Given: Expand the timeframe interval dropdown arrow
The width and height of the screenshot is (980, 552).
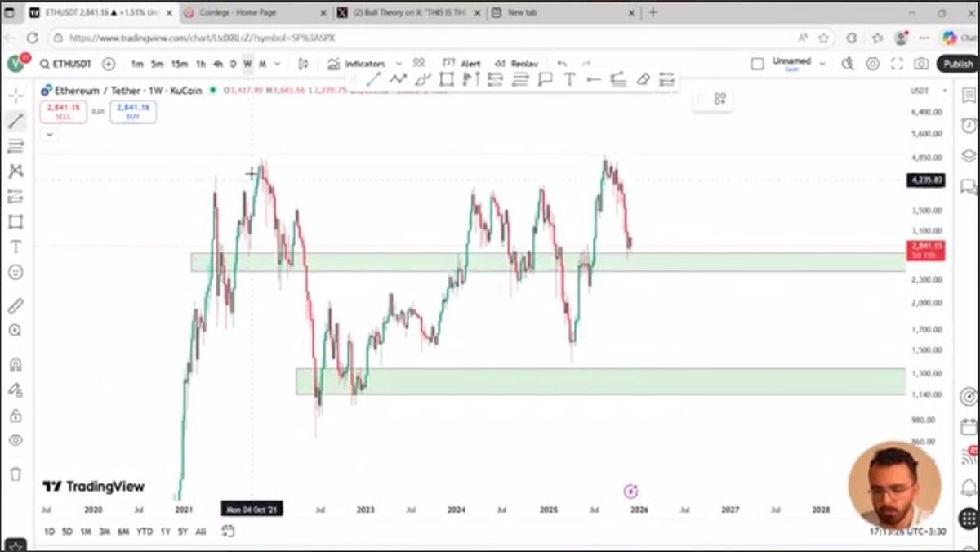Looking at the screenshot, I should pyautogui.click(x=278, y=64).
